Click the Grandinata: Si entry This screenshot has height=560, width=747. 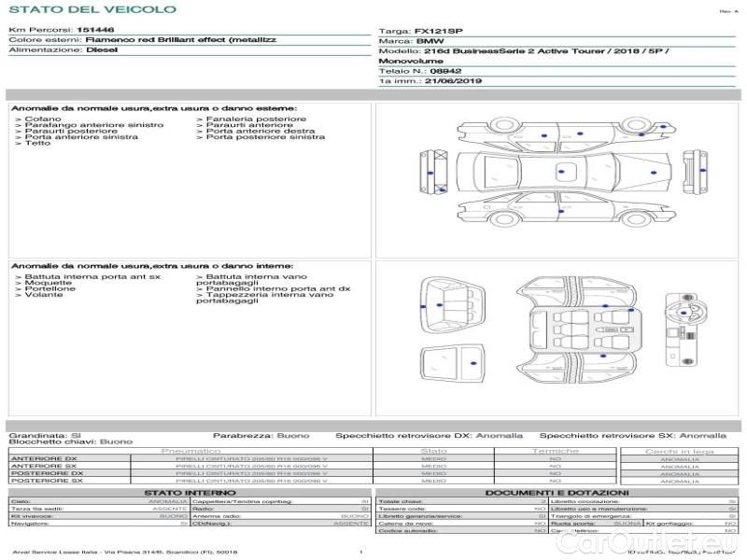point(45,435)
